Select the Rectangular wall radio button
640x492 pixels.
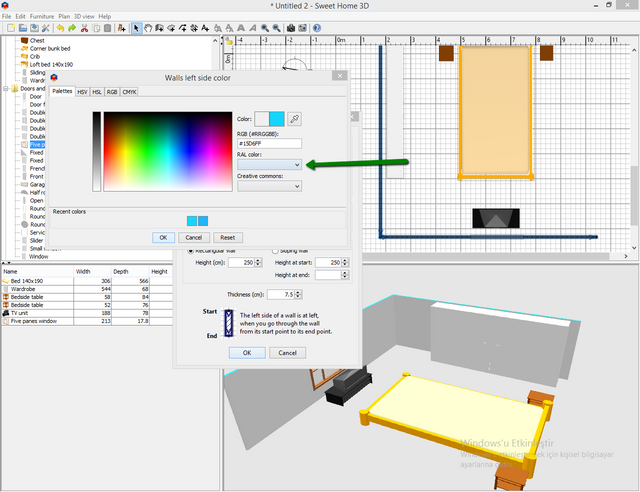click(x=192, y=250)
